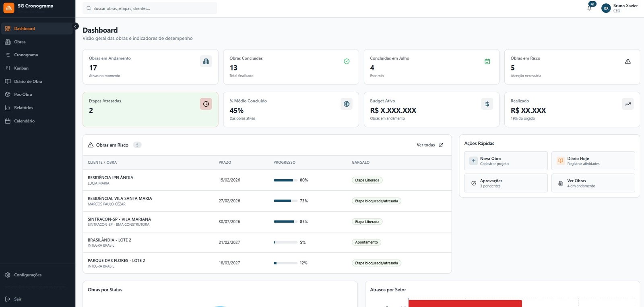Click Diário Hoje quick action

point(593,161)
